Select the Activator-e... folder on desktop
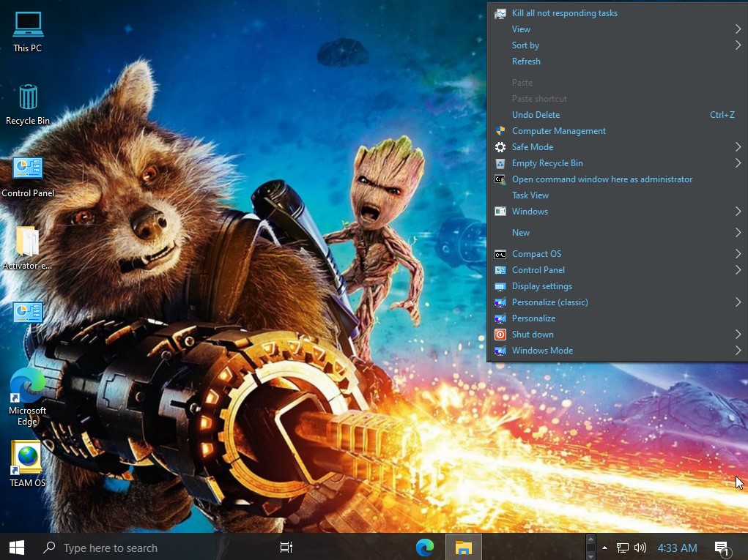This screenshot has height=560, width=748. 27,248
